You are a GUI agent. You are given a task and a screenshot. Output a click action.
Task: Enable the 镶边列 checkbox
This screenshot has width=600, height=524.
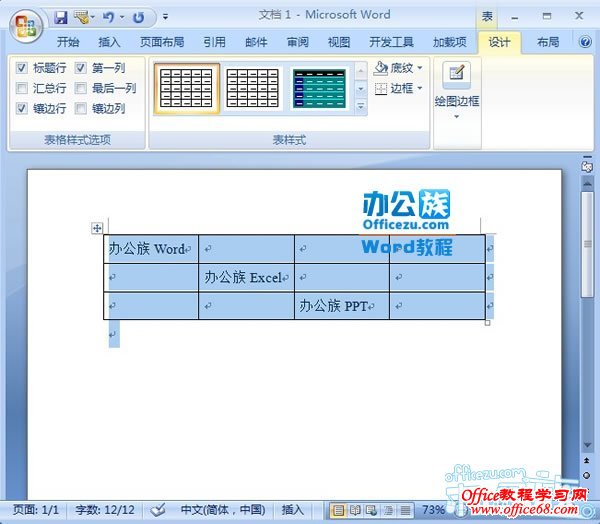80,109
